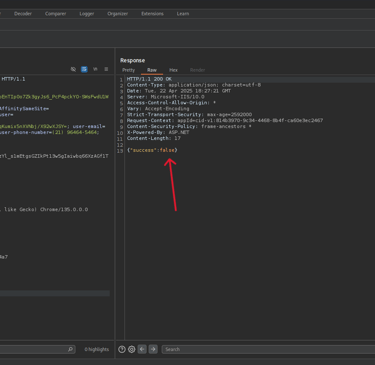Go to previous search match arrow
The width and height of the screenshot is (375, 365).
[142, 349]
